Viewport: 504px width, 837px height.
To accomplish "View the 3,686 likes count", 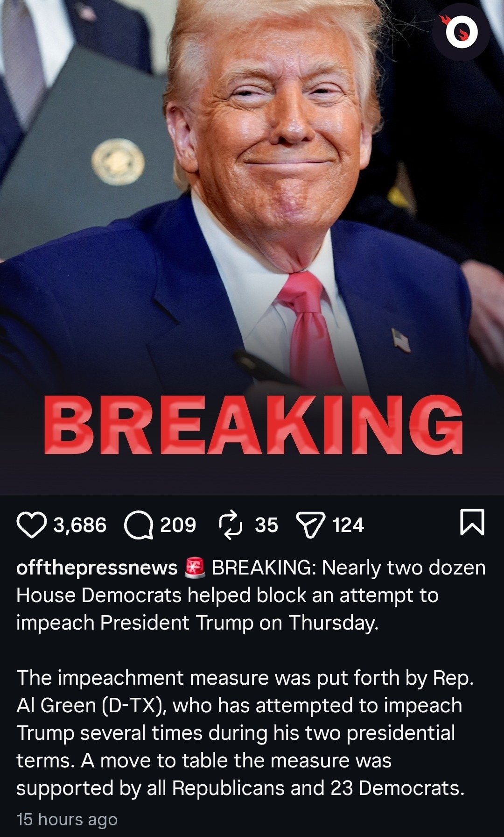I will [80, 525].
